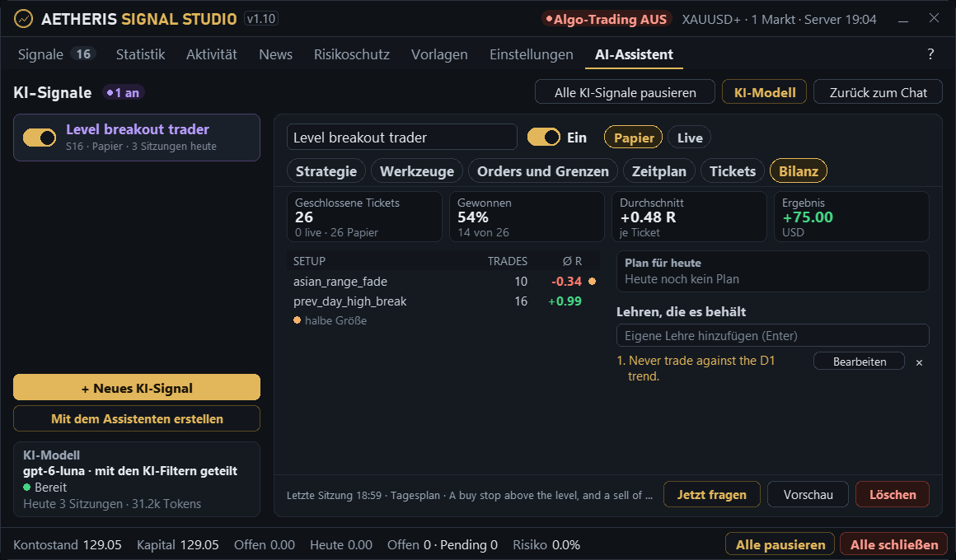956x560 pixels.
Task: Go to the Statistik tab
Action: (x=140, y=54)
